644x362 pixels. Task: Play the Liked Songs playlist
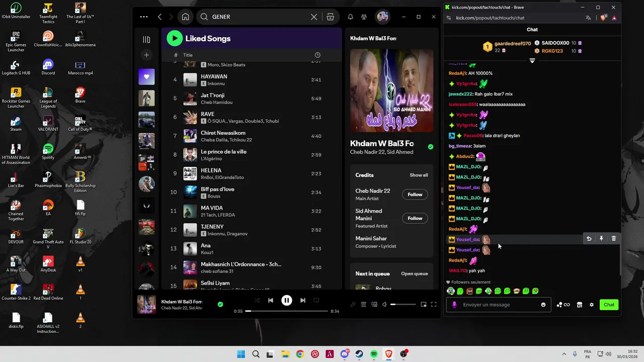(x=175, y=38)
